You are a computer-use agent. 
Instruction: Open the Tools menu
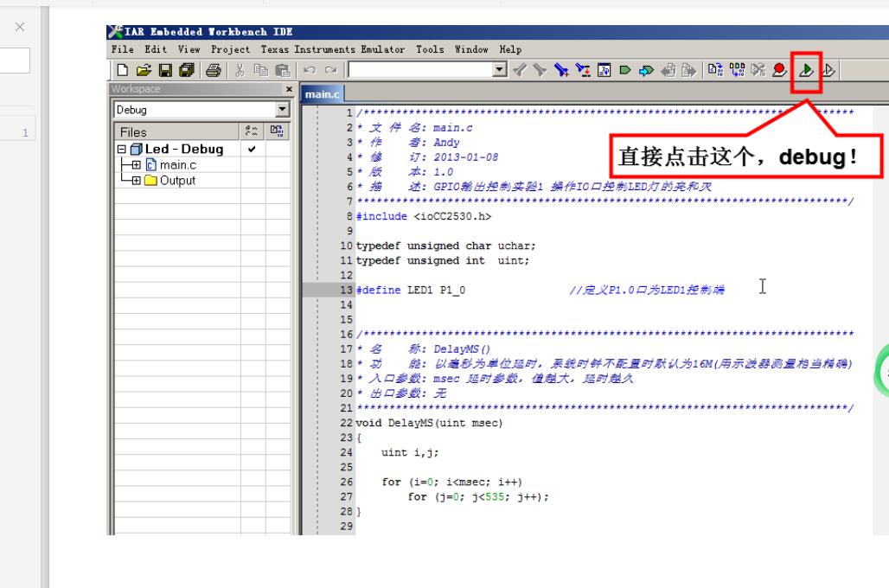pyautogui.click(x=430, y=49)
